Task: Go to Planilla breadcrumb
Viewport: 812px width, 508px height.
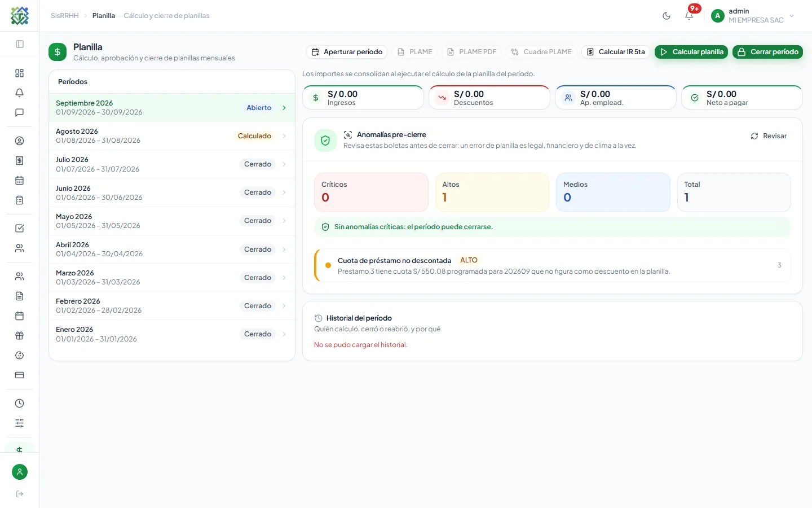Action: [104, 16]
